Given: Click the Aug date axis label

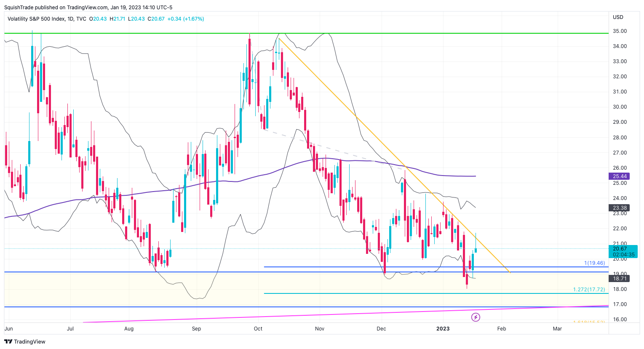Looking at the screenshot, I should (x=129, y=329).
